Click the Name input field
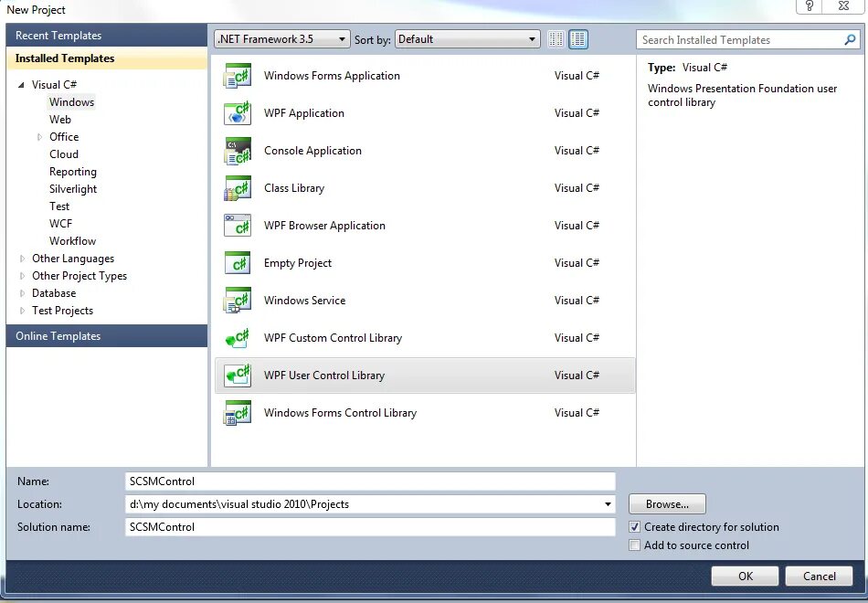 click(370, 481)
